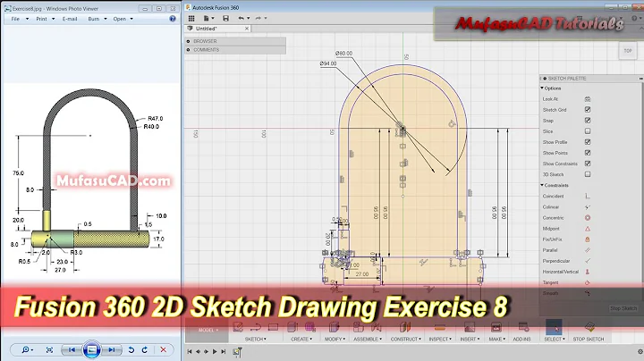
Task: Open the ASSEMBLE dropdown in toolbar
Action: [x=368, y=340]
